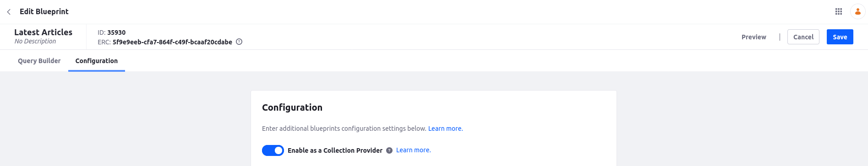Open the user avatar account menu

(857, 11)
